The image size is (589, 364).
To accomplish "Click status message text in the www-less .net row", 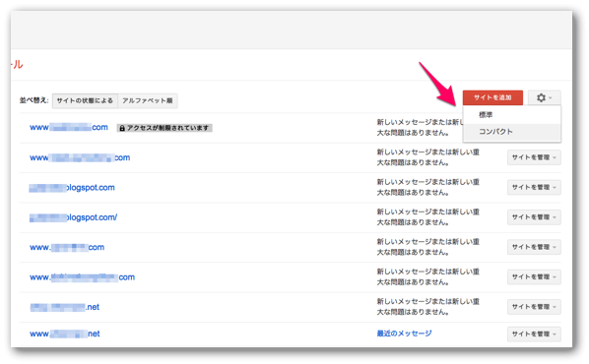I will [428, 307].
